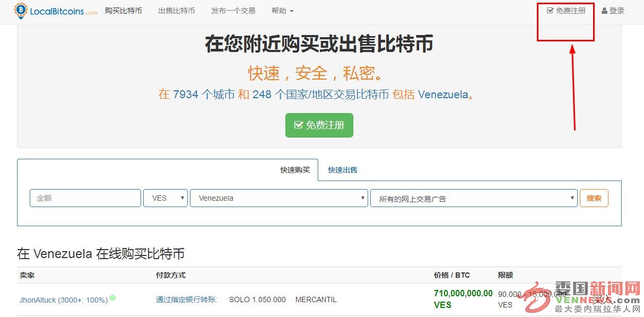Click the green 免费注册 button
This screenshot has height=317, width=644.
click(319, 125)
